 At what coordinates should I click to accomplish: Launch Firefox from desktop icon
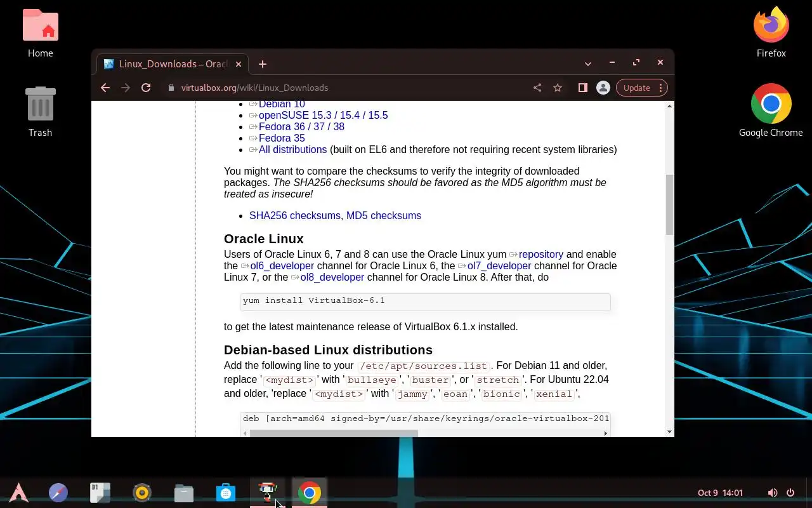[x=771, y=33]
